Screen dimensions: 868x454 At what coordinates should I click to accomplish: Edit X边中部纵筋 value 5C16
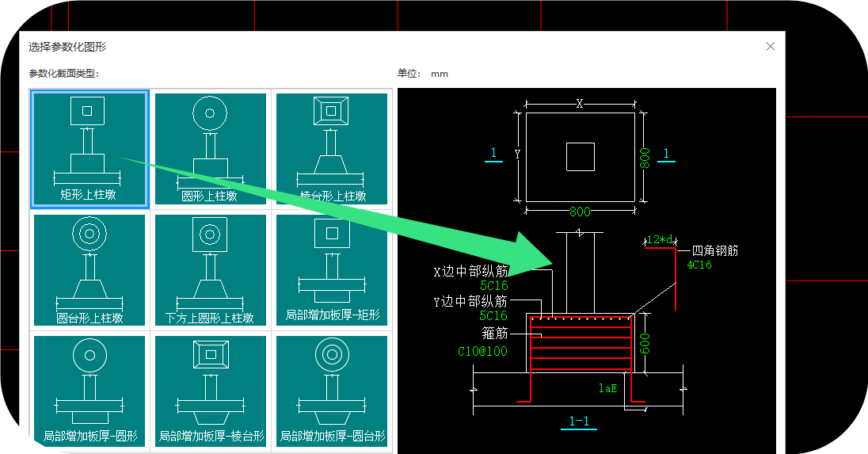(493, 286)
